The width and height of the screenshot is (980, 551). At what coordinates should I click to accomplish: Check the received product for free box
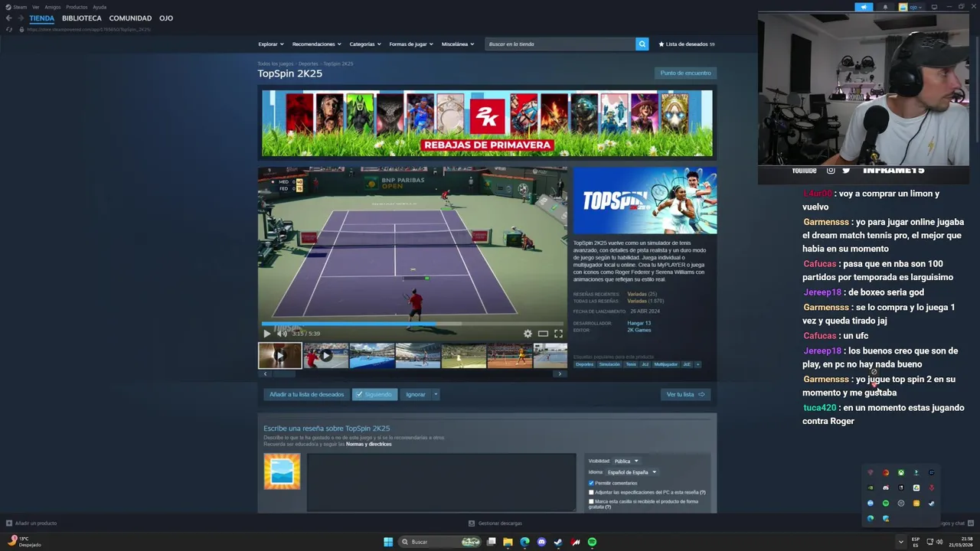coord(591,501)
